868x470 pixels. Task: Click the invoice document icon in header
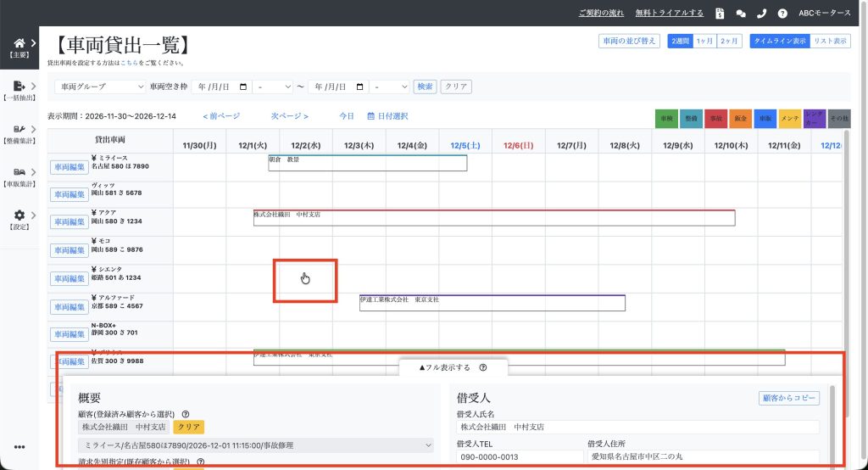coord(720,14)
